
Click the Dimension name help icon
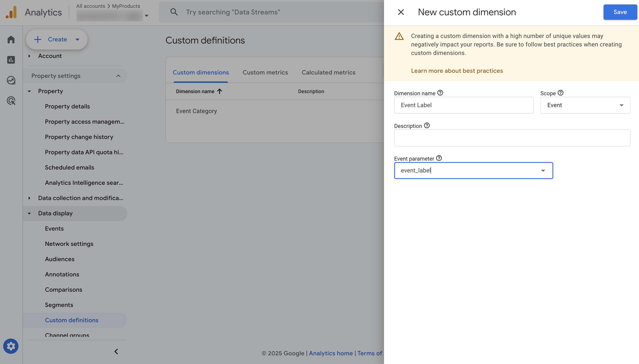(x=440, y=93)
